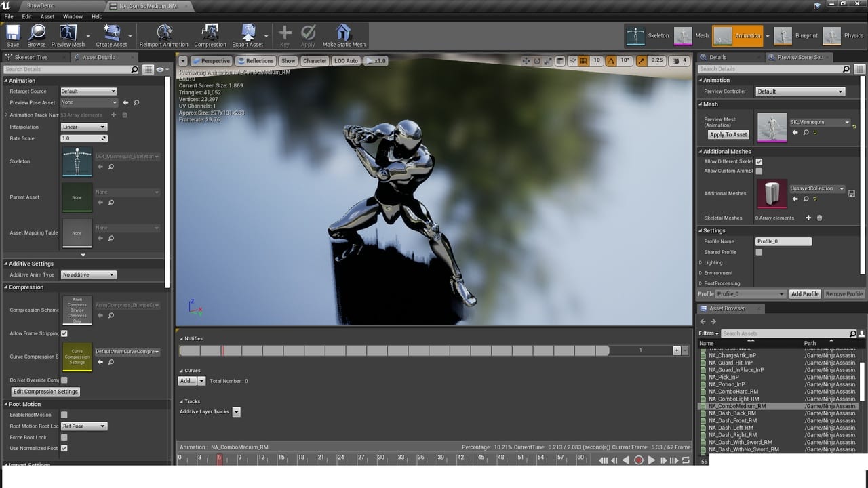Open the Additive Anim Type dropdown
The height and width of the screenshot is (488, 868).
pyautogui.click(x=88, y=275)
